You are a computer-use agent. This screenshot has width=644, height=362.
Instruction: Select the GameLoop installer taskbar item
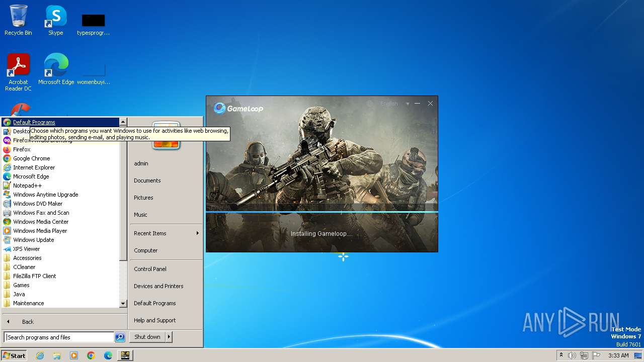125,355
